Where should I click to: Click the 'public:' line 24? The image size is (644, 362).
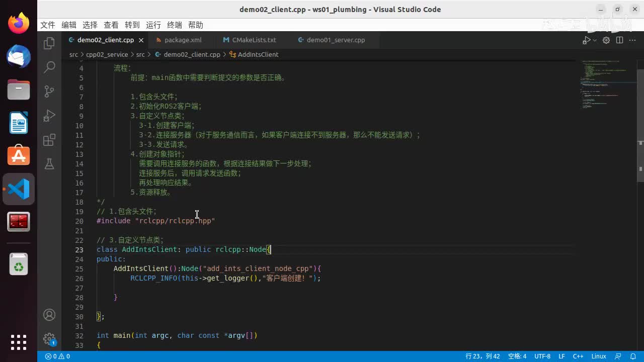coord(111,259)
